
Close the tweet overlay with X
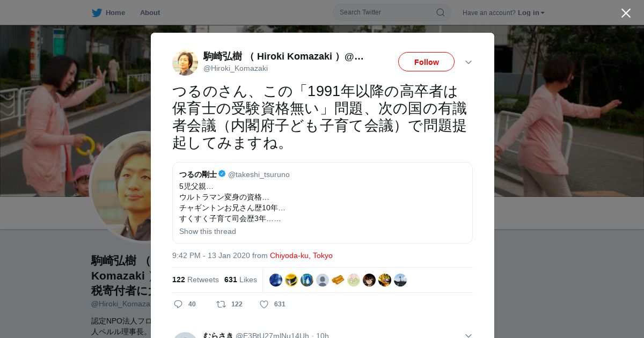[626, 13]
